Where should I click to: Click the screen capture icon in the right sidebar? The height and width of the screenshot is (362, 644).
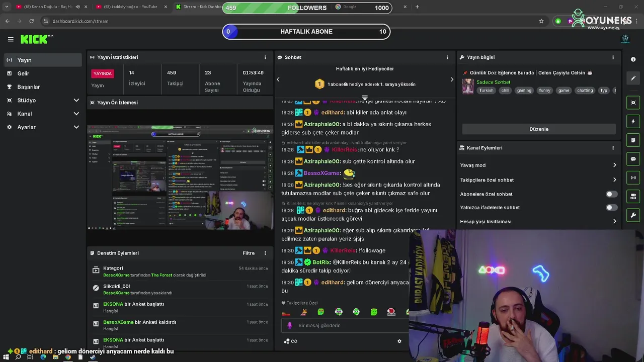(633, 103)
